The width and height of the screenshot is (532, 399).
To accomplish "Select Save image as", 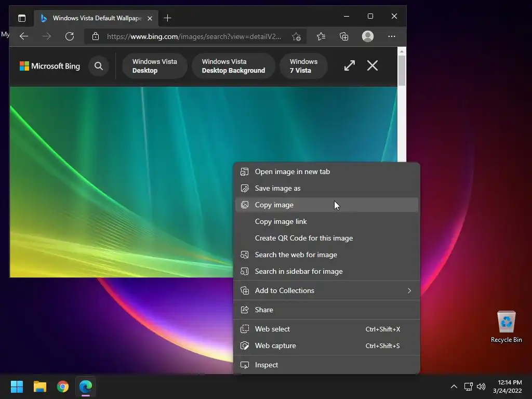I will tap(326, 188).
